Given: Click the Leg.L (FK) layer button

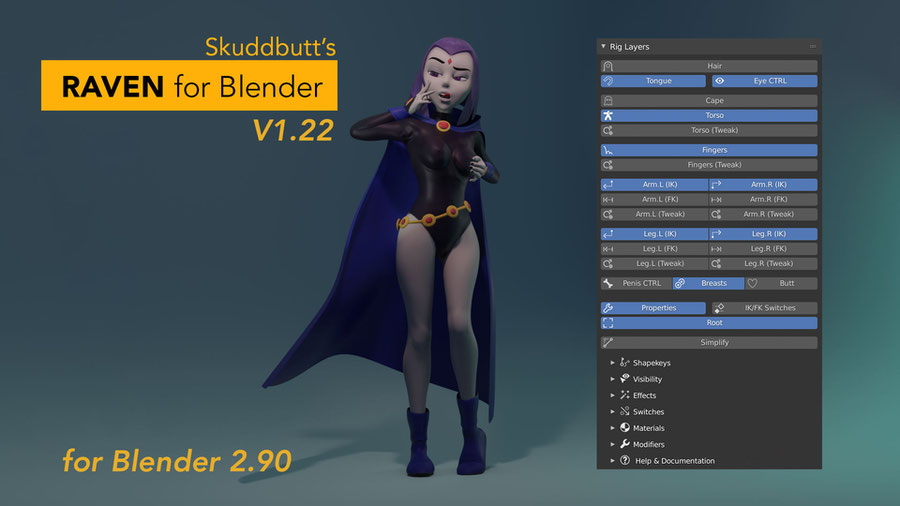Looking at the screenshot, I should [654, 248].
